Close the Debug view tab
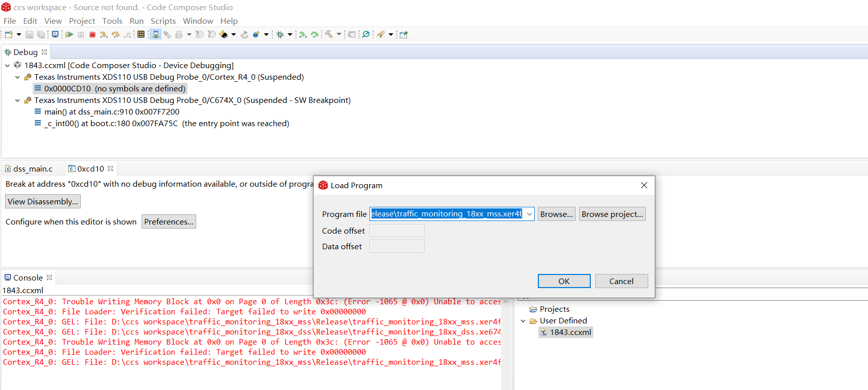The height and width of the screenshot is (390, 868). 44,52
